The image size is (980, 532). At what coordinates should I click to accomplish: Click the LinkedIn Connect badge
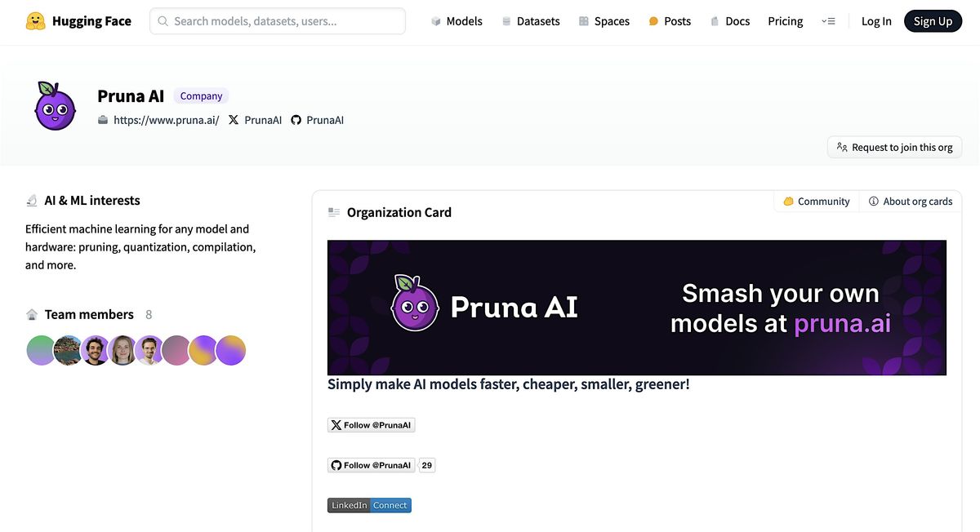tap(369, 504)
